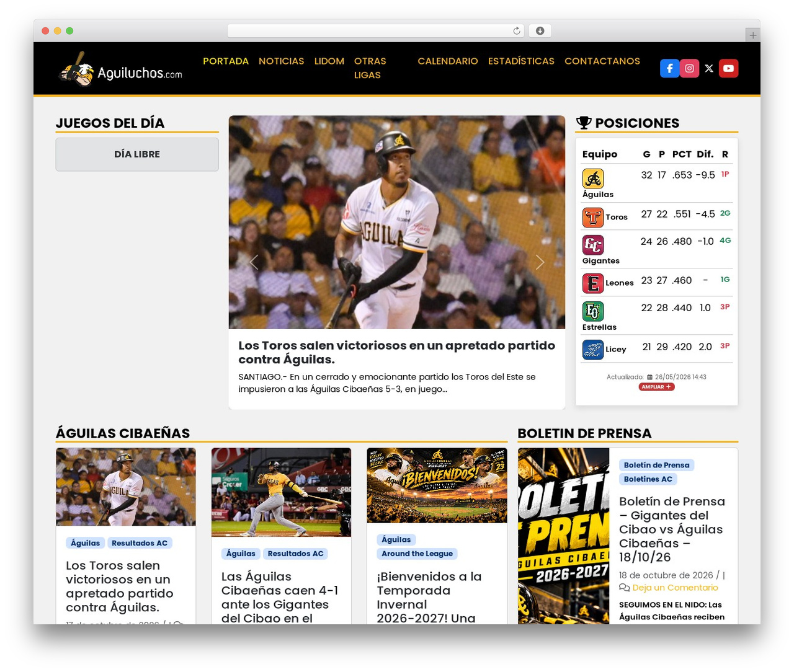Open the Instagram social icon
Screen dimensions: 794x672
[x=689, y=68]
